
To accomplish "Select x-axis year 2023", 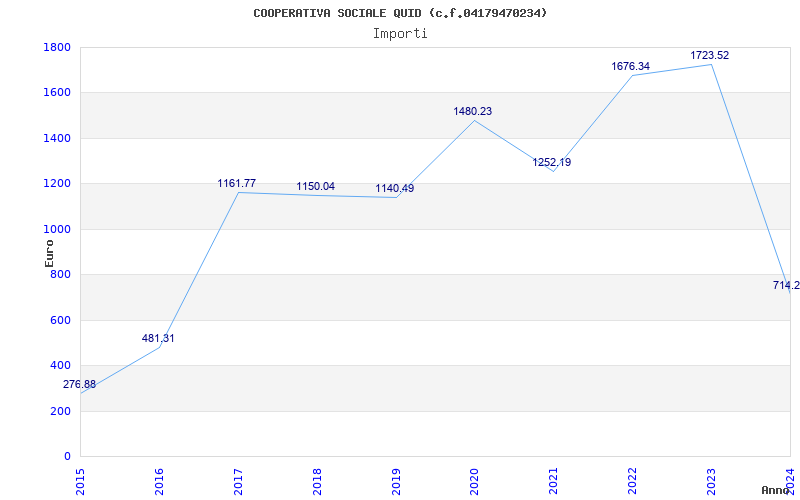I will click(711, 481).
